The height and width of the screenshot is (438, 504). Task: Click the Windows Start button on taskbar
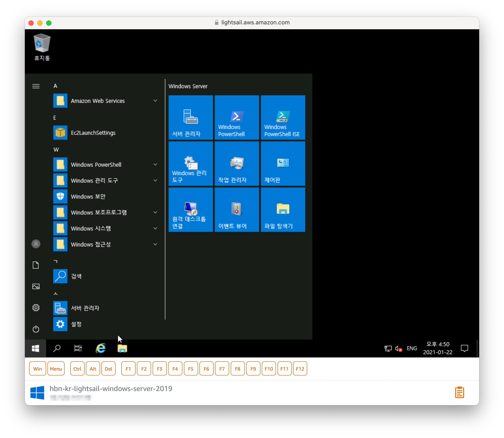[35, 348]
